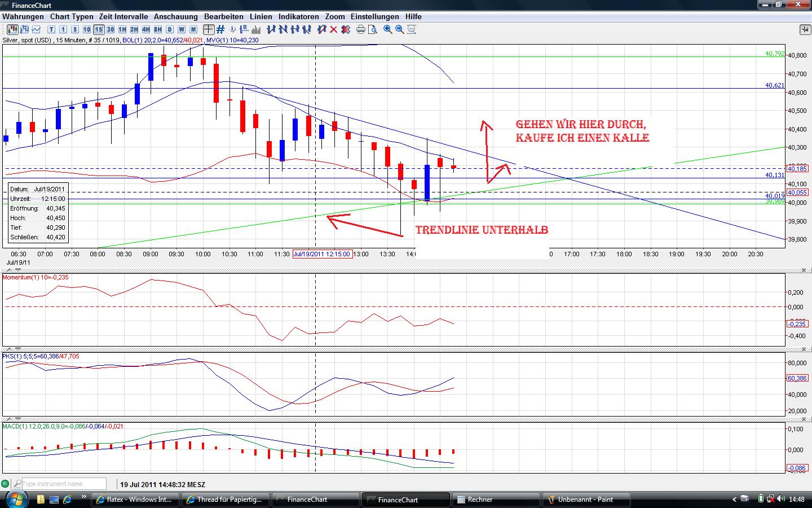The image size is (812, 508).
Task: Switch to daily interval D
Action: pos(170,29)
